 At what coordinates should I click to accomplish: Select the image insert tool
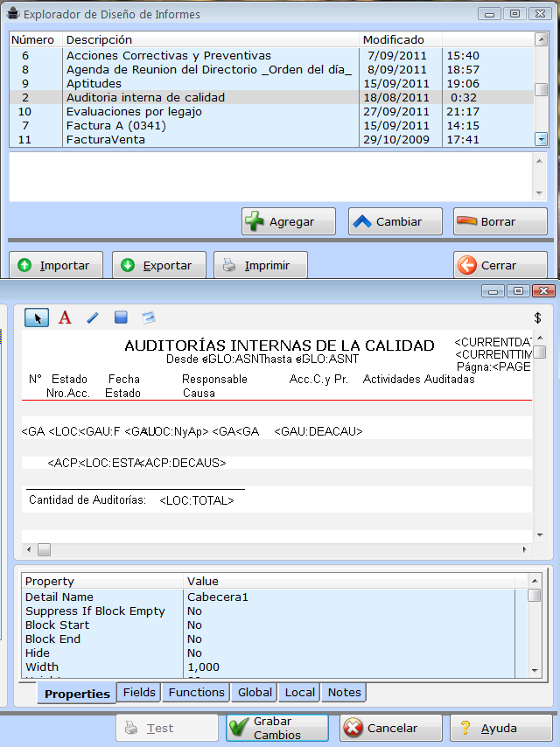[149, 318]
